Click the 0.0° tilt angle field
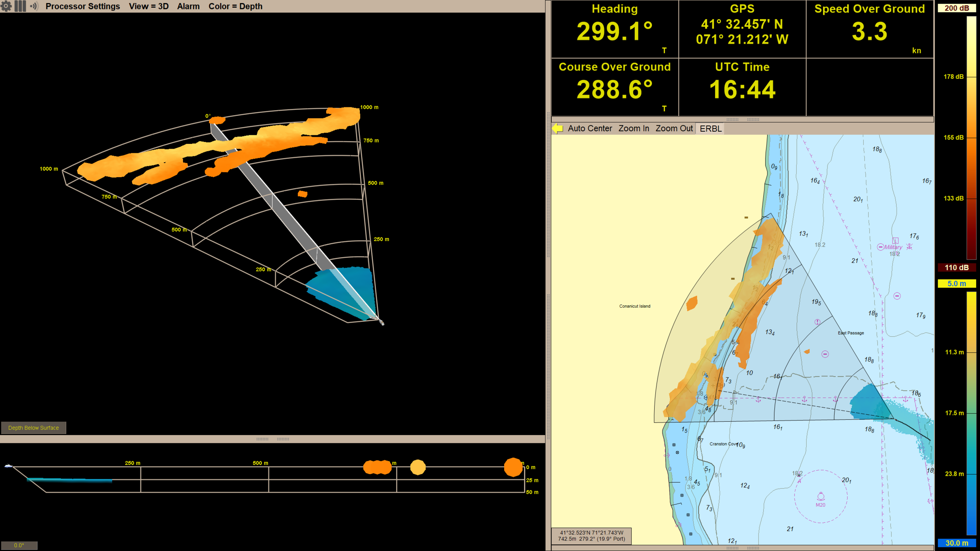This screenshot has height=551, width=980. pos(18,545)
